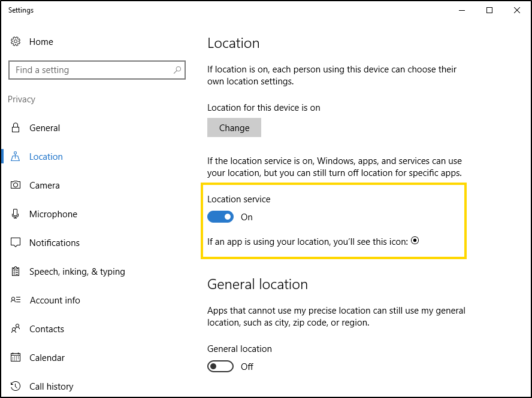
Task: Click the search magnifier icon
Action: (177, 70)
